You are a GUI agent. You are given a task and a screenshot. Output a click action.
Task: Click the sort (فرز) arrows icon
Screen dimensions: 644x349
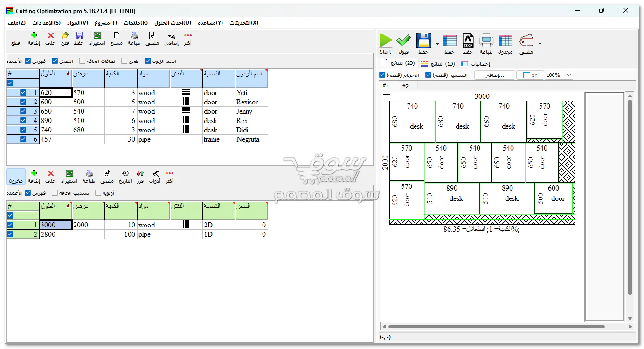click(x=140, y=173)
